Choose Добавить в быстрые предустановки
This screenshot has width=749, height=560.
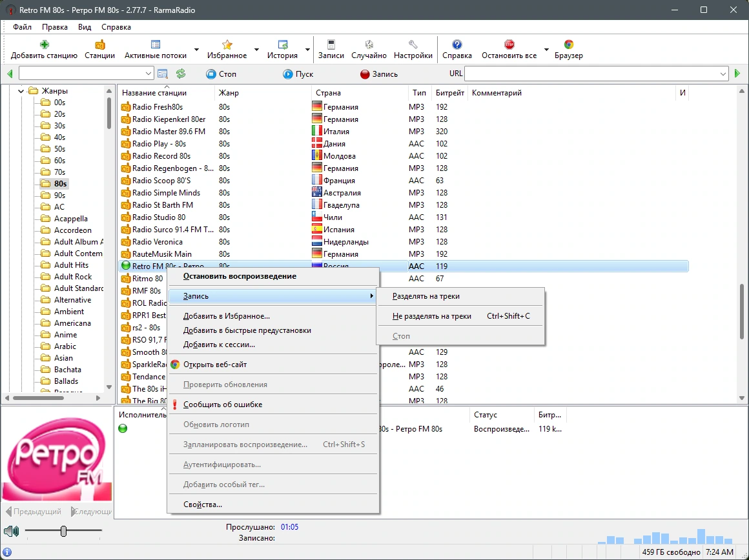[x=272, y=330]
